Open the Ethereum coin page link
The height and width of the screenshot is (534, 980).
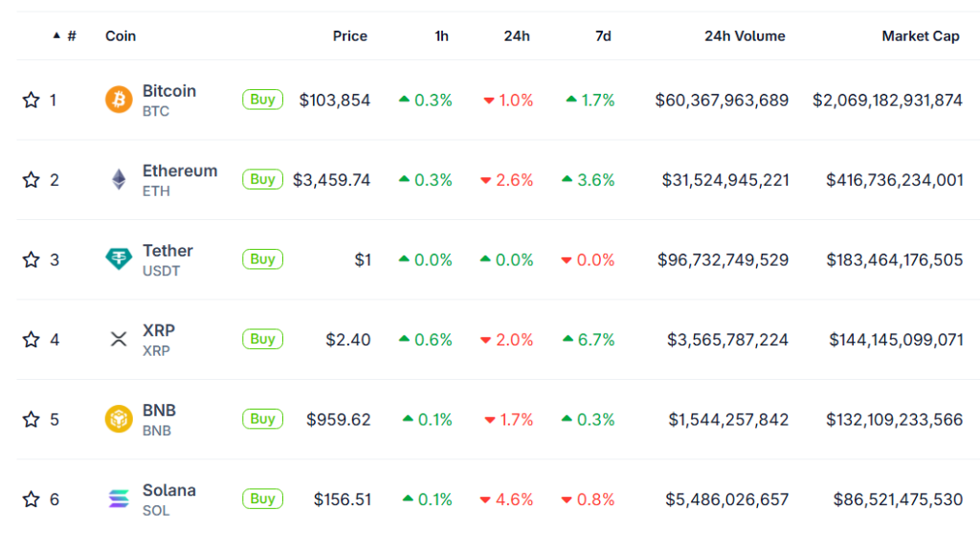point(179,171)
